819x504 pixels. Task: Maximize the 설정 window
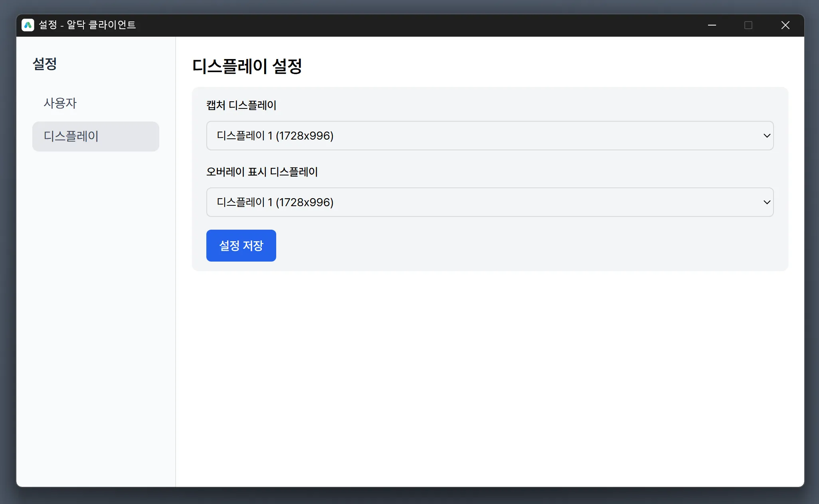pos(748,25)
